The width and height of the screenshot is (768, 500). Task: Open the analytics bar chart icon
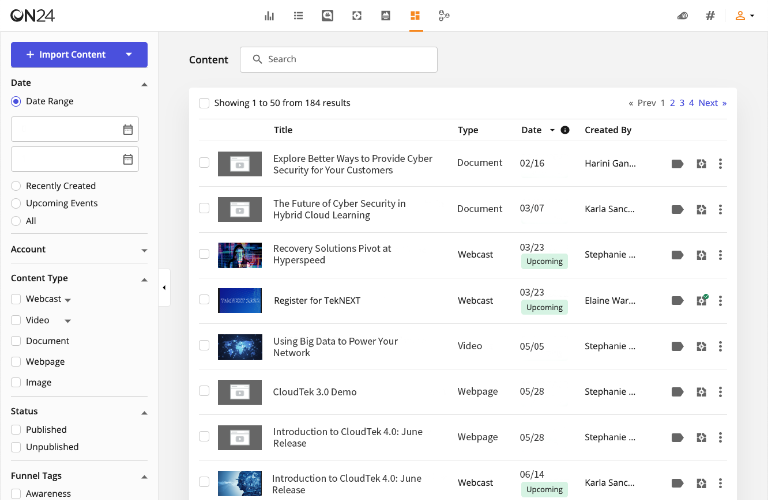tap(269, 16)
